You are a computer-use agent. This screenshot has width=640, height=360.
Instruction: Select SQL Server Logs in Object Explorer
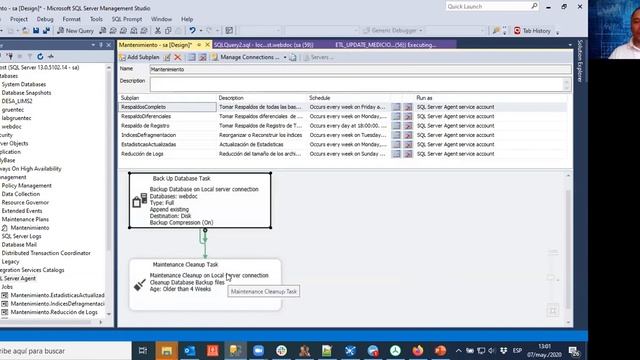[x=21, y=236]
